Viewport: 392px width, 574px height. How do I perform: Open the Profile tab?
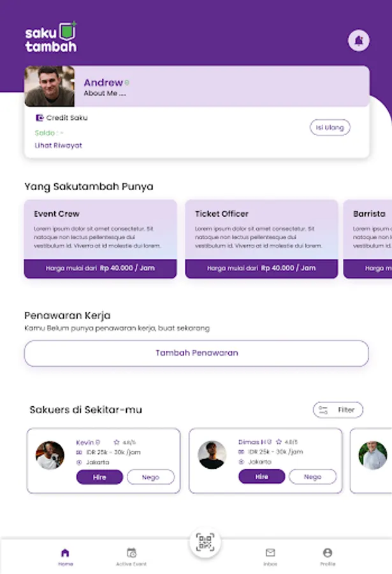tap(328, 557)
